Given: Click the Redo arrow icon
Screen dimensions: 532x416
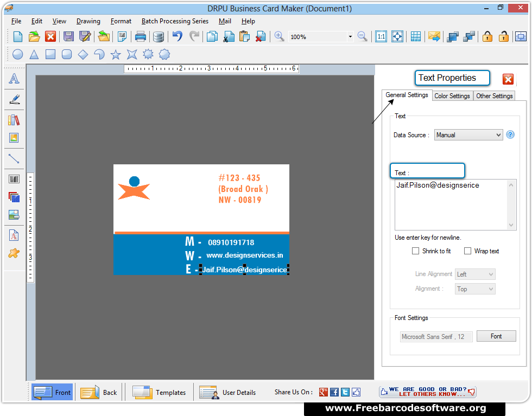Looking at the screenshot, I should (194, 36).
